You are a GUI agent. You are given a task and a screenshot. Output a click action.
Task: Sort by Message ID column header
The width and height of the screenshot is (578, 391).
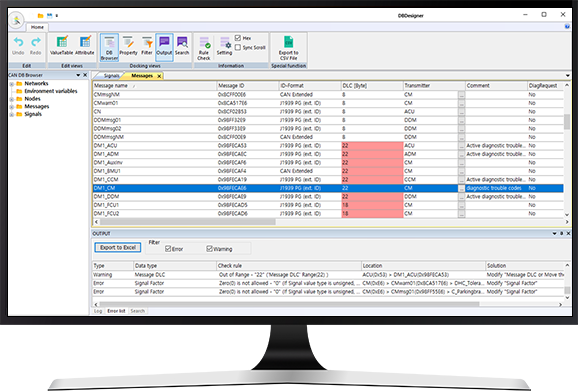(x=248, y=85)
